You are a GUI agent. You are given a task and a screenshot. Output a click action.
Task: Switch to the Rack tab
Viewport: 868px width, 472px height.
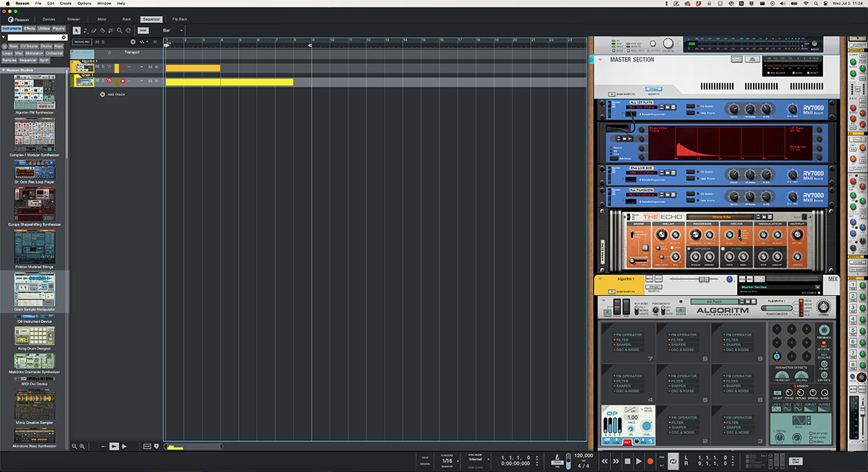(127, 19)
